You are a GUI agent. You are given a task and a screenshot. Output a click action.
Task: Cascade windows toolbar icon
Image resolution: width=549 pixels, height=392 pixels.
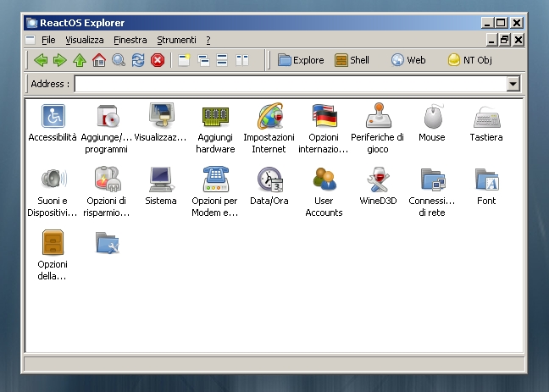coord(203,60)
